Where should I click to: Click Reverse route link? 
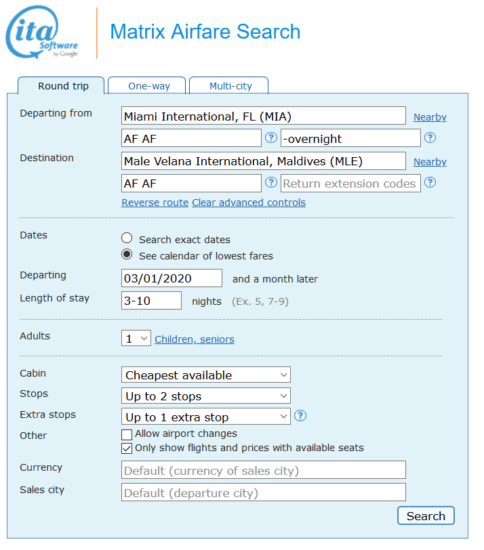click(155, 202)
